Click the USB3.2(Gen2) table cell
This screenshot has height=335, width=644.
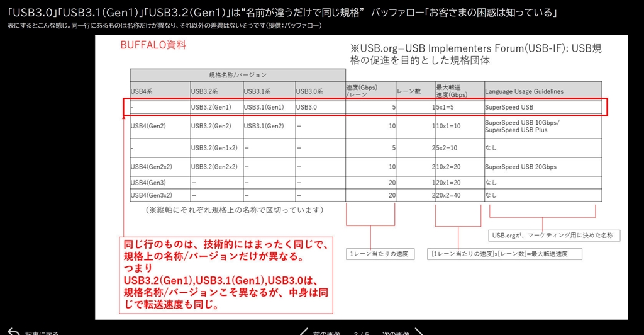coord(216,126)
